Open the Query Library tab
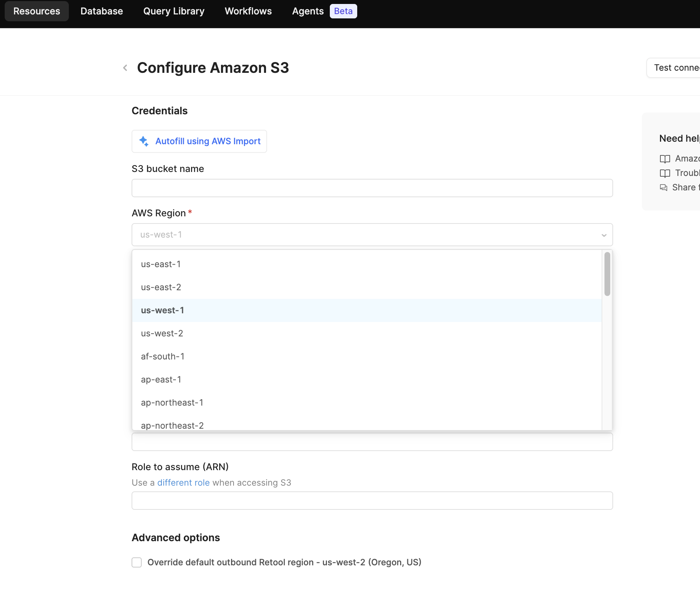Image resolution: width=700 pixels, height=592 pixels. [174, 11]
